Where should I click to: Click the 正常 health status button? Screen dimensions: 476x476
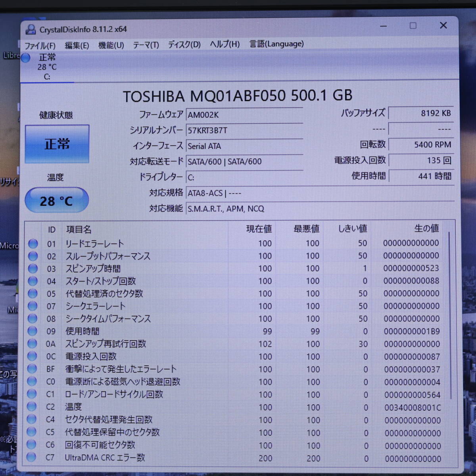57,144
